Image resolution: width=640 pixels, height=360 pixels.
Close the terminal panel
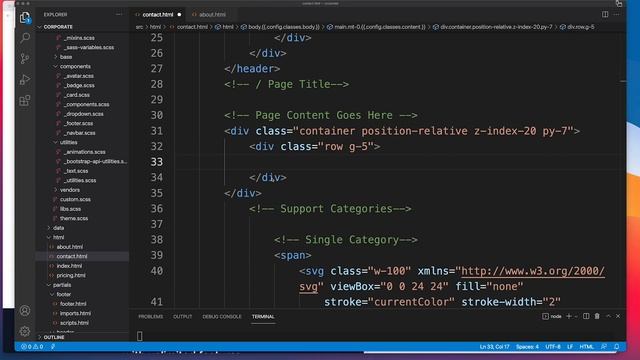pos(618,316)
